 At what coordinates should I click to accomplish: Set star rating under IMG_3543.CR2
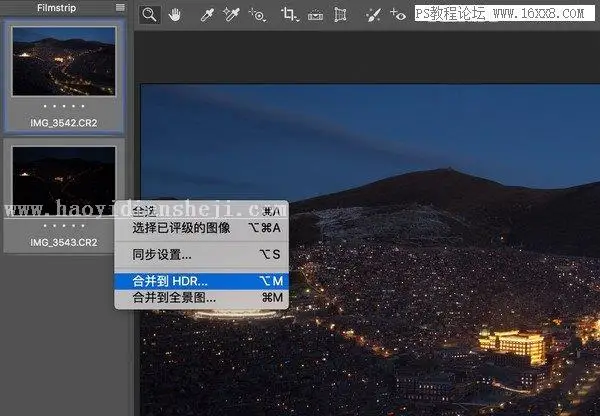64,226
